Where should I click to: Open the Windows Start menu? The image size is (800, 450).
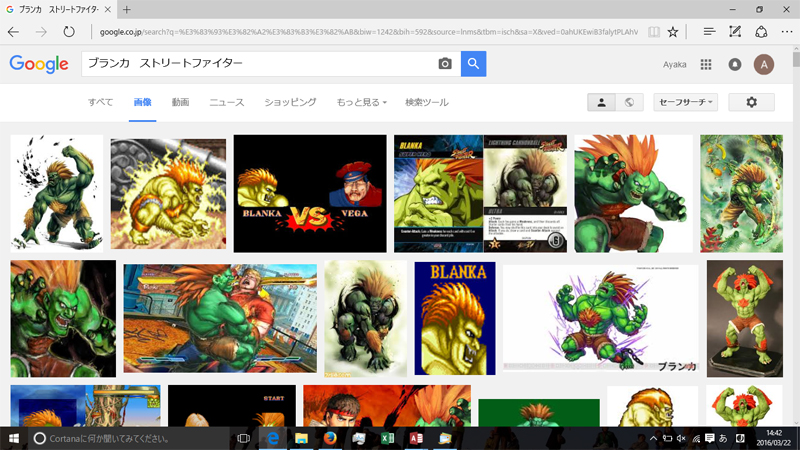pyautogui.click(x=14, y=438)
